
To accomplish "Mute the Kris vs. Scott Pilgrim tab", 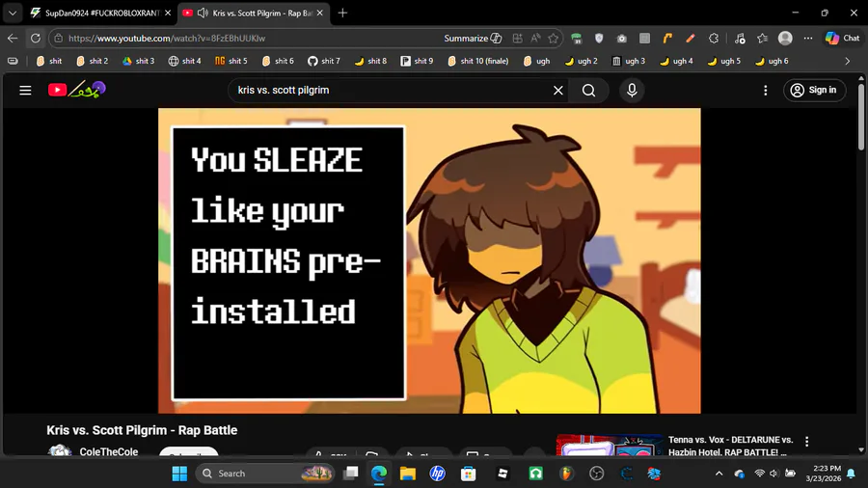I will click(x=203, y=13).
